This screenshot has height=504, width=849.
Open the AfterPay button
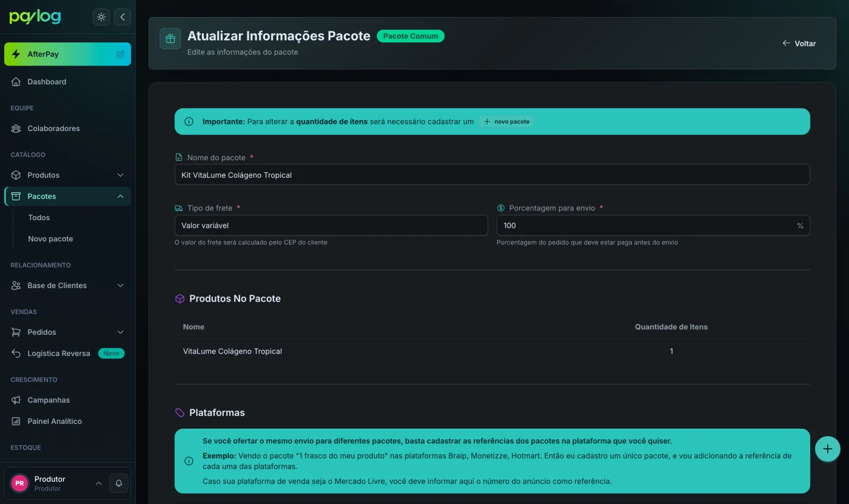pyautogui.click(x=67, y=54)
